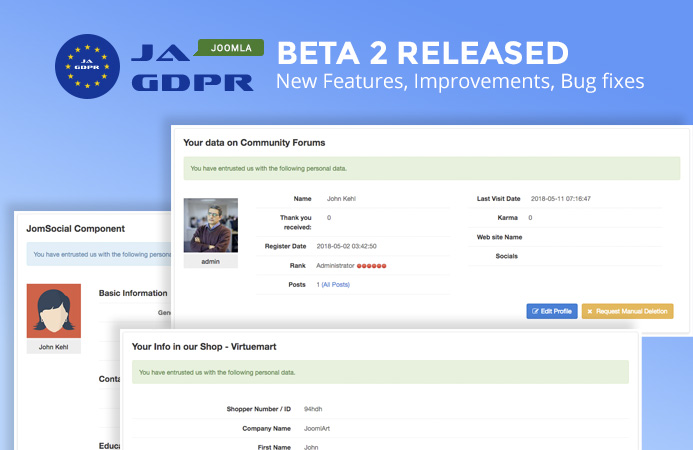Screen dimensions: 693x450
Task: Click the red rank dots beside Administrator
Action: [x=372, y=266]
